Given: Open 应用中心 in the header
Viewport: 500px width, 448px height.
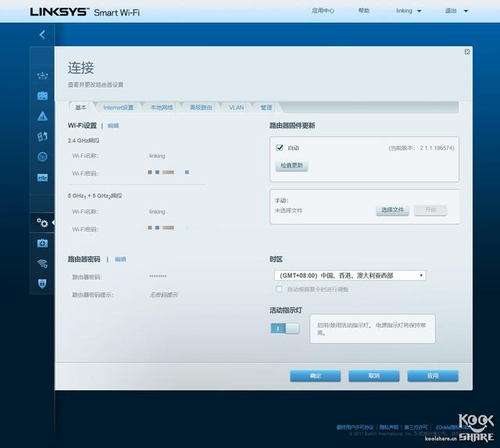Looking at the screenshot, I should (323, 11).
